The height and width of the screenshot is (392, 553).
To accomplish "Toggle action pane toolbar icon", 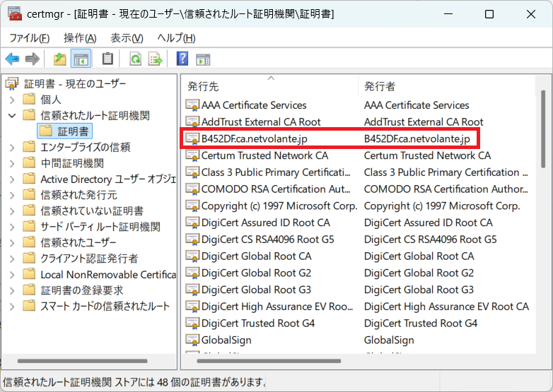I will point(203,59).
